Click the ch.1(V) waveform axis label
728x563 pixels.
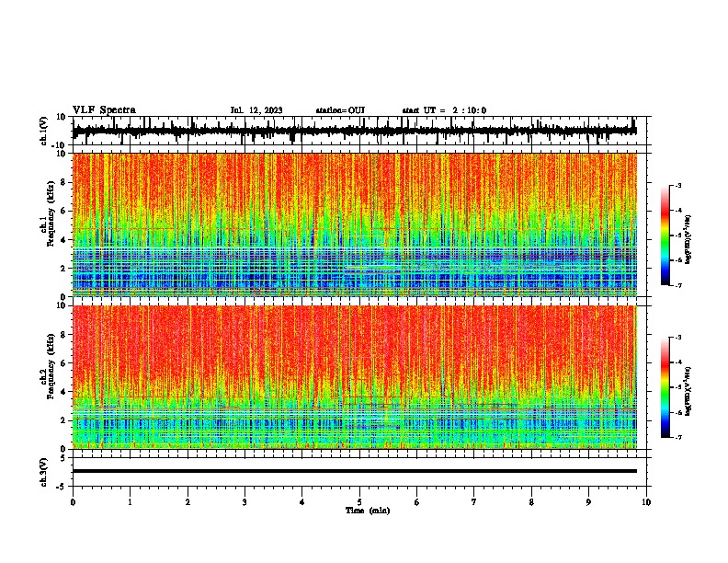coord(44,131)
